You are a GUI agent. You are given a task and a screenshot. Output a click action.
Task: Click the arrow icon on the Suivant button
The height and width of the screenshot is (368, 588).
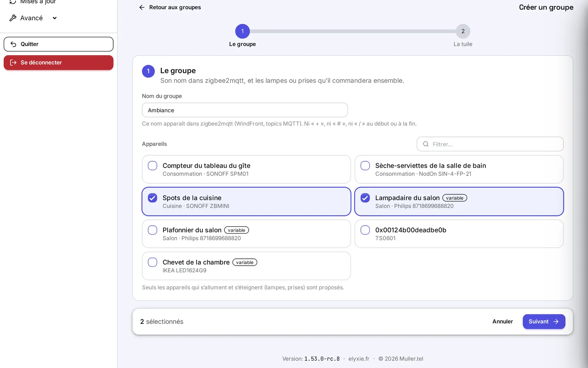coord(556,322)
